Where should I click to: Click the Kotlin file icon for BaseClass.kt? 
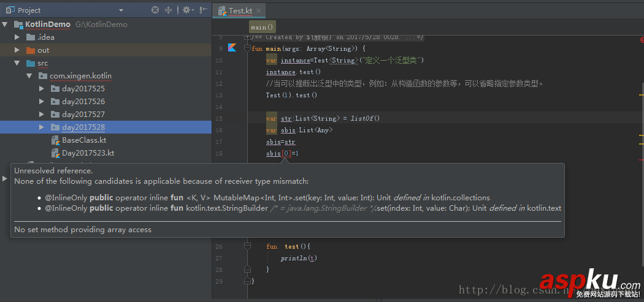tap(55, 140)
